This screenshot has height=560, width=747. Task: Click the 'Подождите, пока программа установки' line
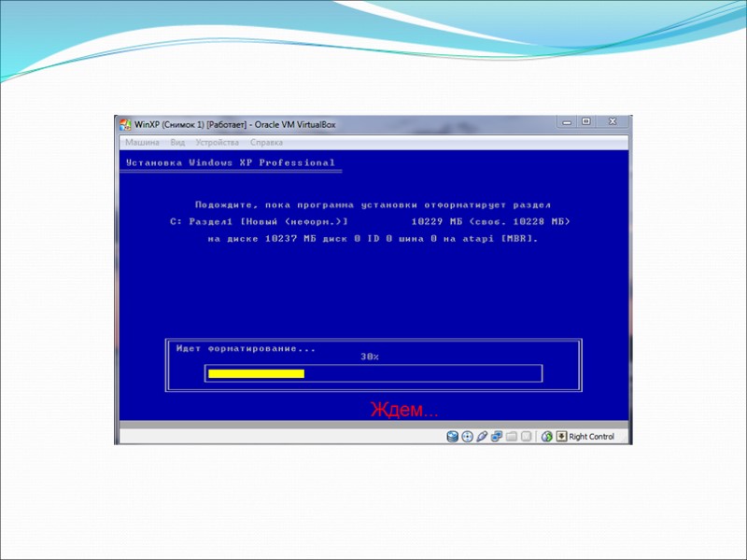point(373,205)
